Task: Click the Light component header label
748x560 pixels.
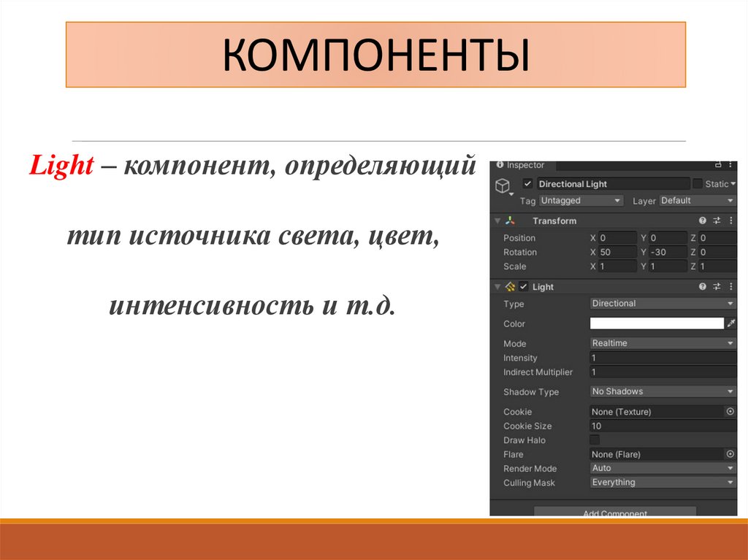Action: click(543, 287)
